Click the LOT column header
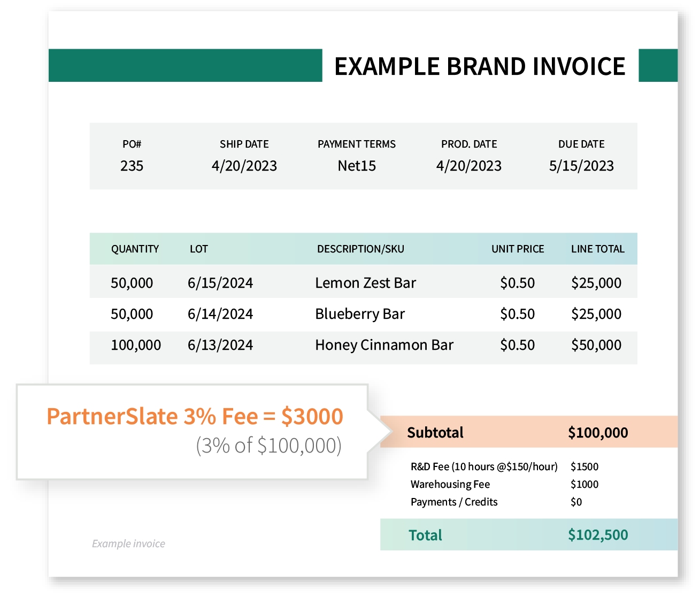 pyautogui.click(x=199, y=249)
